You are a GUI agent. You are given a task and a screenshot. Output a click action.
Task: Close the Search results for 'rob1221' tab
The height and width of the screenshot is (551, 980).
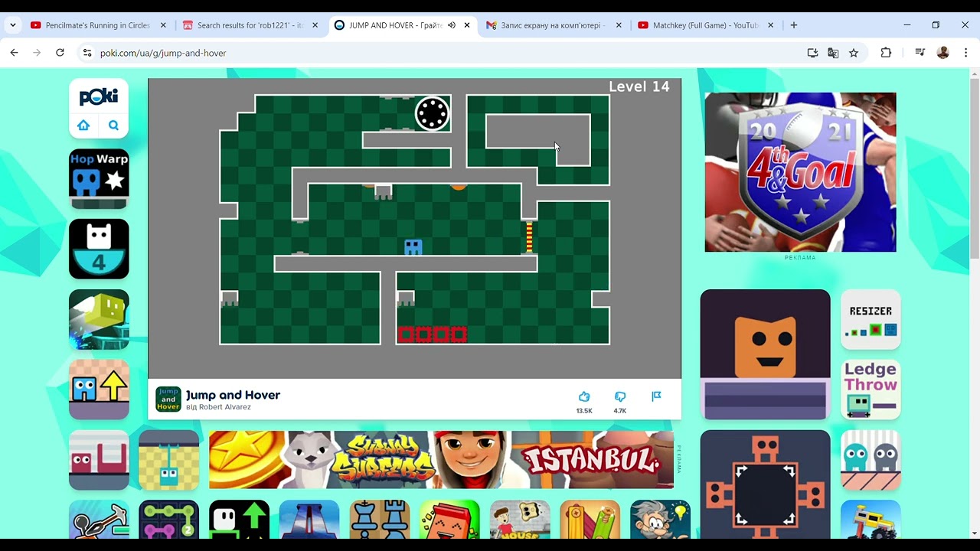[315, 25]
